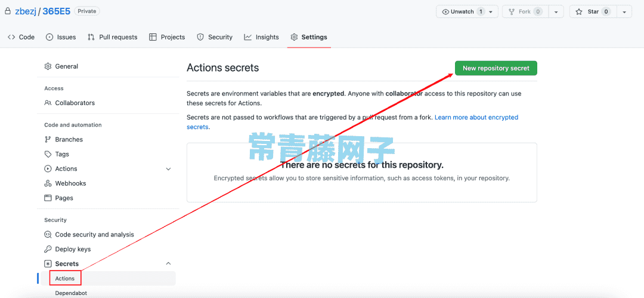Click the Fork button
This screenshot has width=644, height=298.
525,11
